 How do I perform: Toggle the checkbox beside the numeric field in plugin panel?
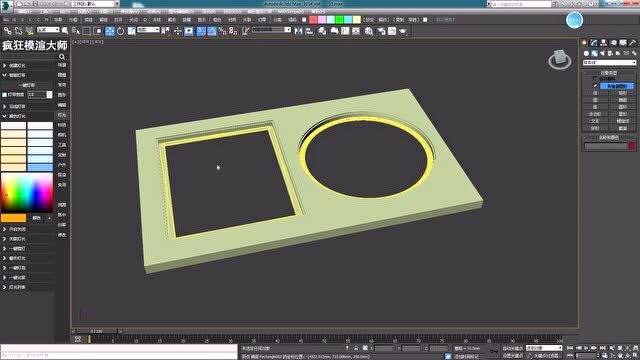(4, 95)
